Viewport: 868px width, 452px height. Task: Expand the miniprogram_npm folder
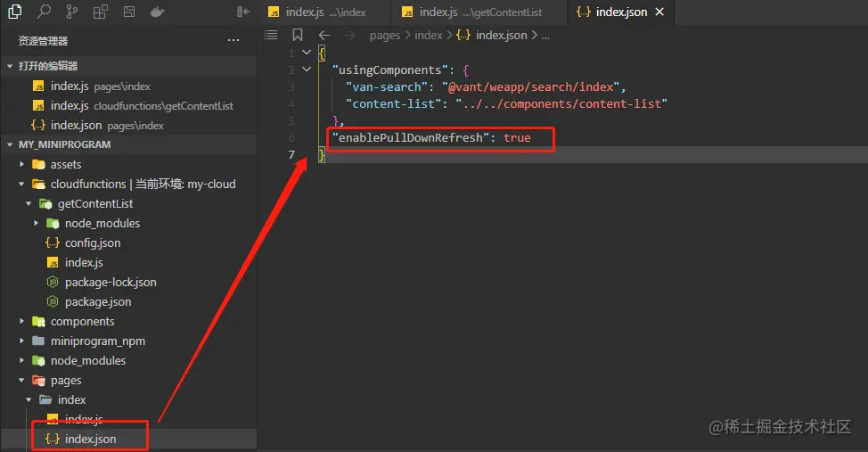21,341
